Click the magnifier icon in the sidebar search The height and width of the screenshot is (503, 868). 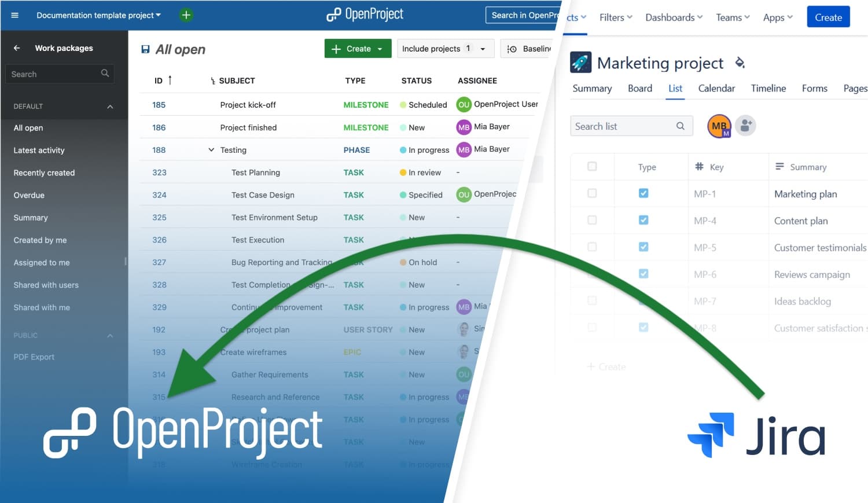pos(105,74)
